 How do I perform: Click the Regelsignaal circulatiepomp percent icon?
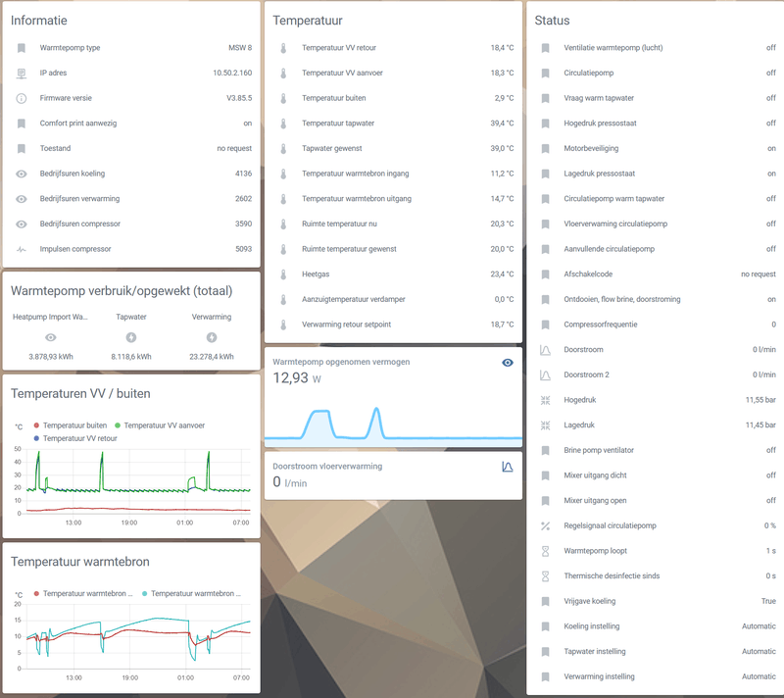[546, 525]
